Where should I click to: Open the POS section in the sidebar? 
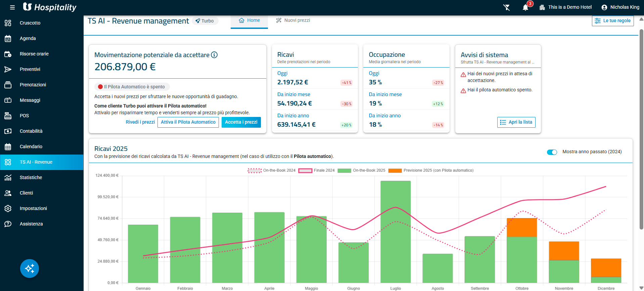click(x=24, y=116)
